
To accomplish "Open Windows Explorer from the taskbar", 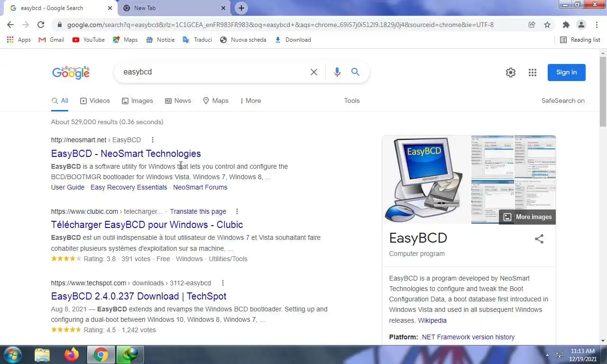I will pos(42,355).
